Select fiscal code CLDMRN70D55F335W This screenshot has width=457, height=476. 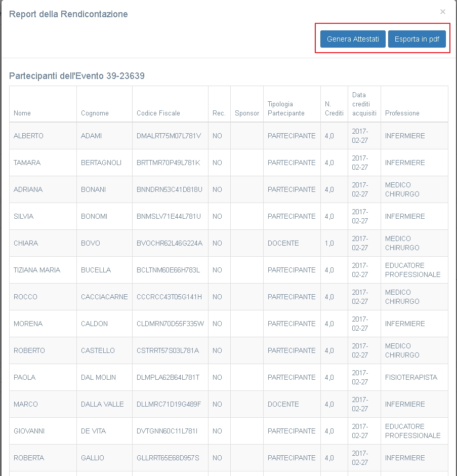pyautogui.click(x=170, y=324)
